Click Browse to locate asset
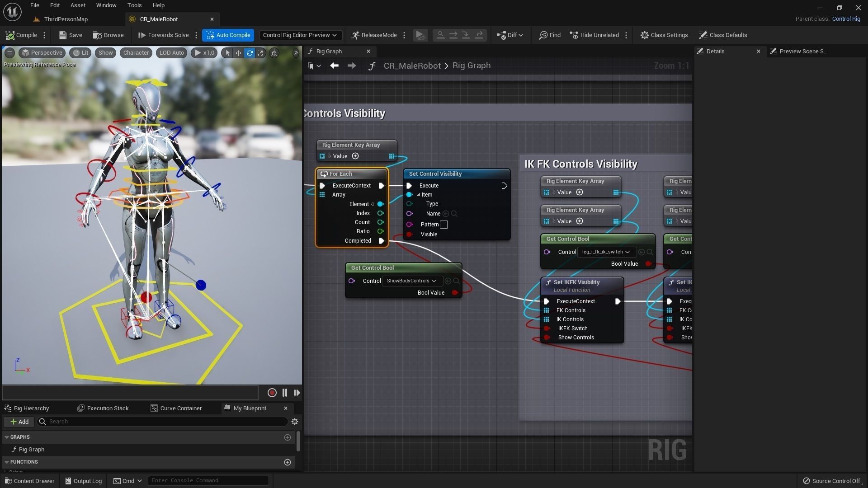The image size is (868, 488). 108,35
